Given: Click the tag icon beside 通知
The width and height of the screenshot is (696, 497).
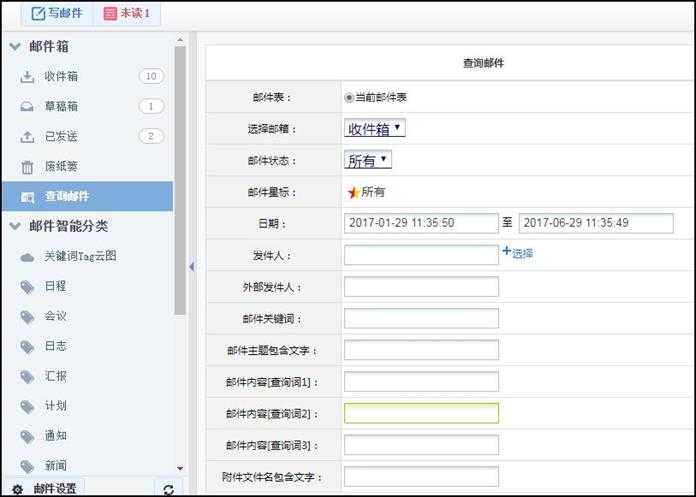Looking at the screenshot, I should click(27, 436).
